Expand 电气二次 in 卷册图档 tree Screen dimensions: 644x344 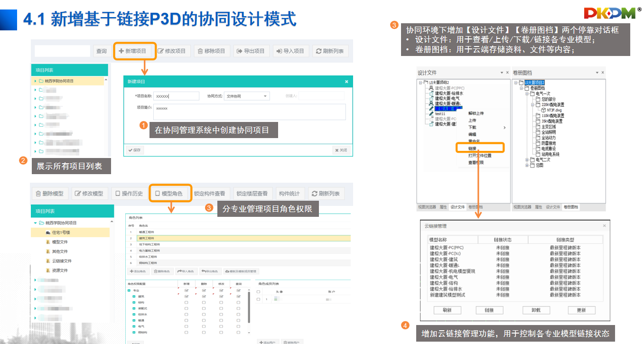pyautogui.click(x=527, y=160)
